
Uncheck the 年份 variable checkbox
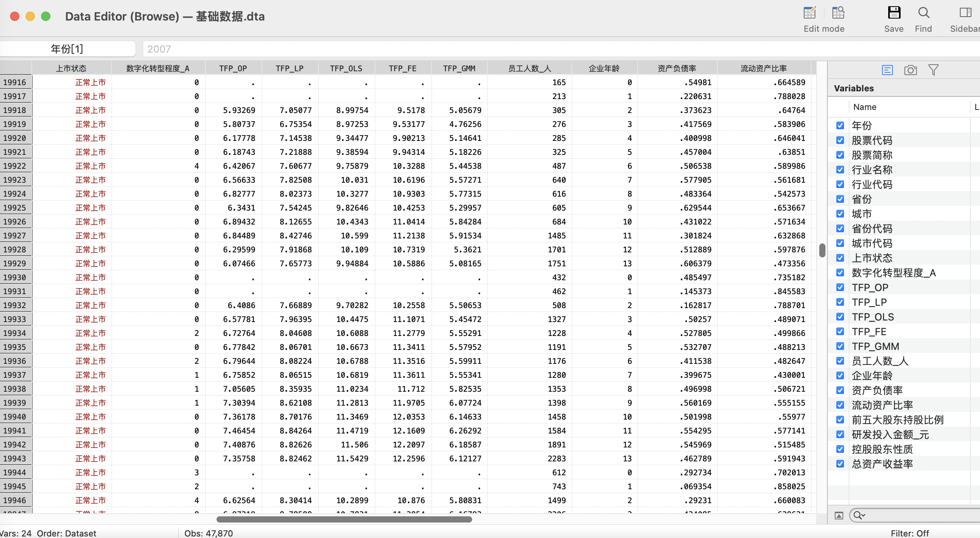tap(840, 125)
